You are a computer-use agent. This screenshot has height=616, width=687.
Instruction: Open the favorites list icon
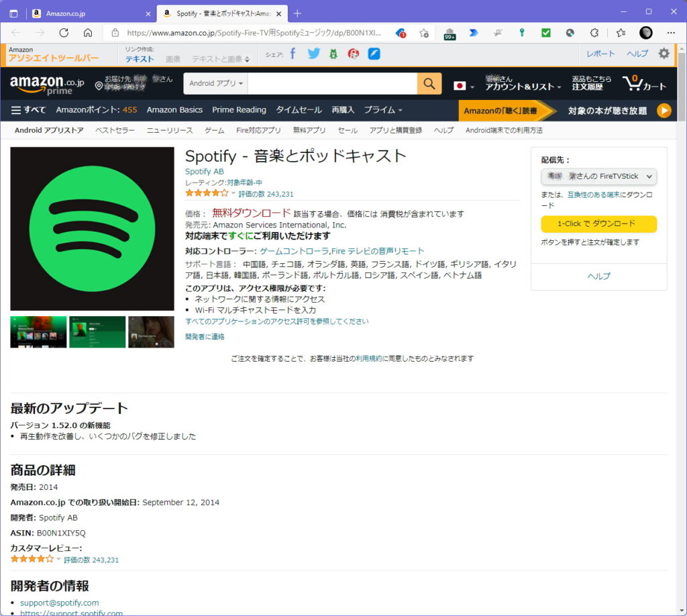(621, 33)
